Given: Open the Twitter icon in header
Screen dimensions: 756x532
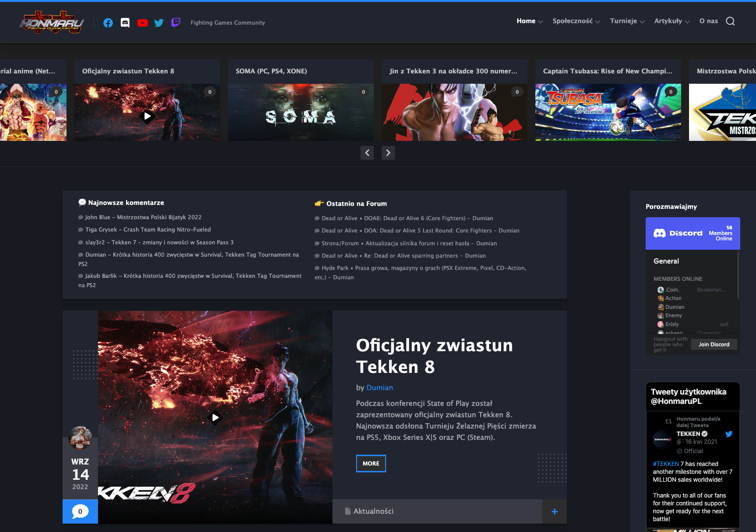Looking at the screenshot, I should click(x=159, y=23).
